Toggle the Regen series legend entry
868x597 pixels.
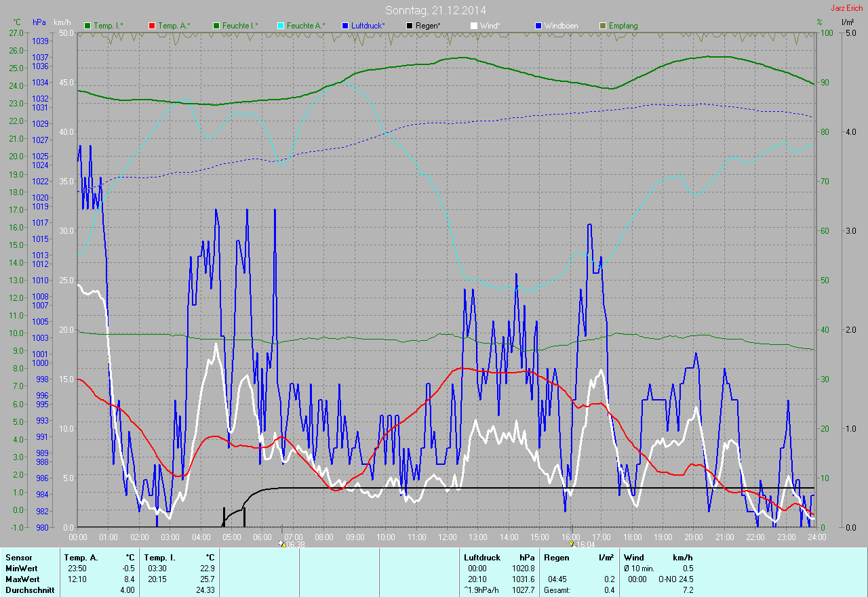click(423, 26)
